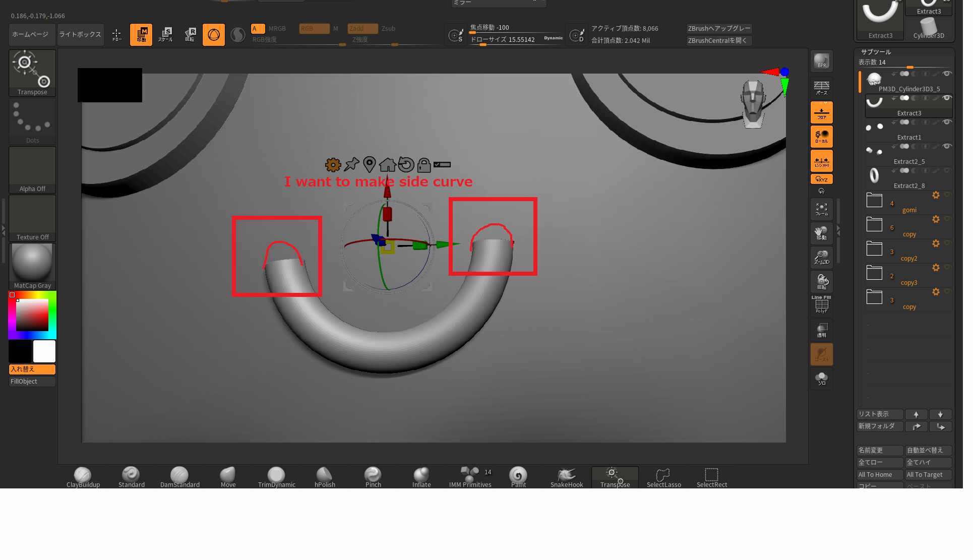Hide Extract1 subtool via eye icon

point(947,122)
